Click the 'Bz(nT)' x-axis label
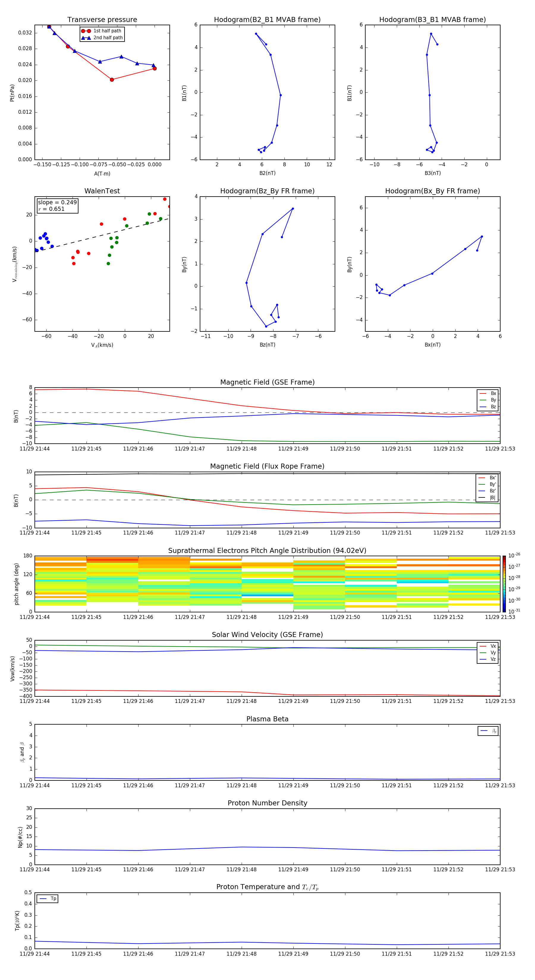Screen dimensions: 535x980 point(267,345)
